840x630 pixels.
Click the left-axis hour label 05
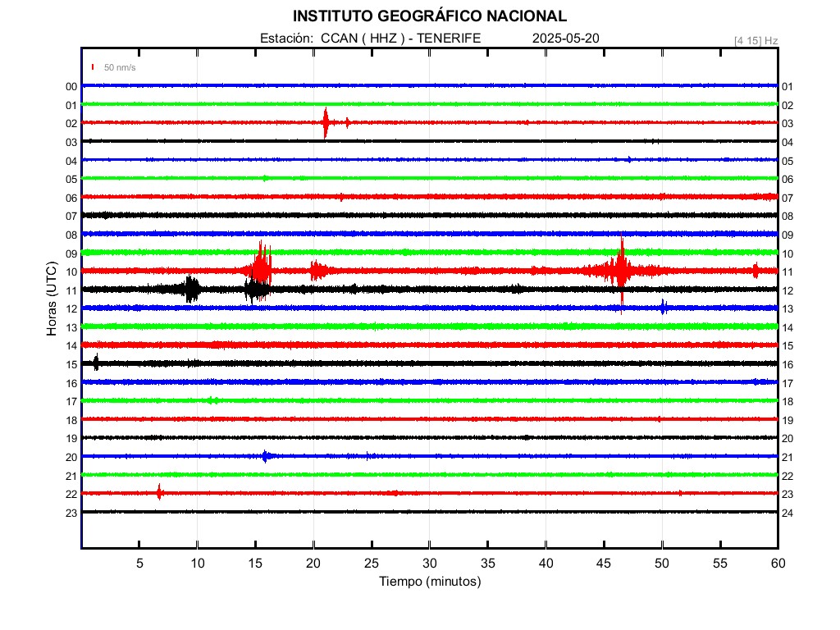[x=71, y=180]
